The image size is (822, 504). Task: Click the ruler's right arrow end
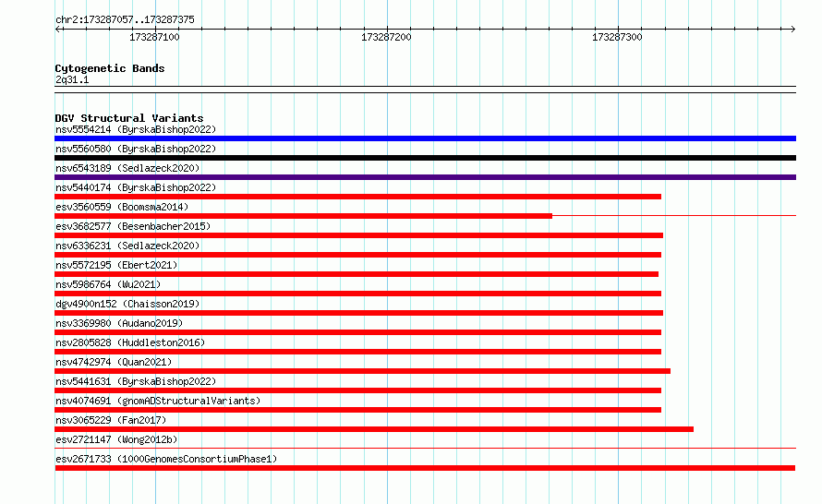click(792, 30)
